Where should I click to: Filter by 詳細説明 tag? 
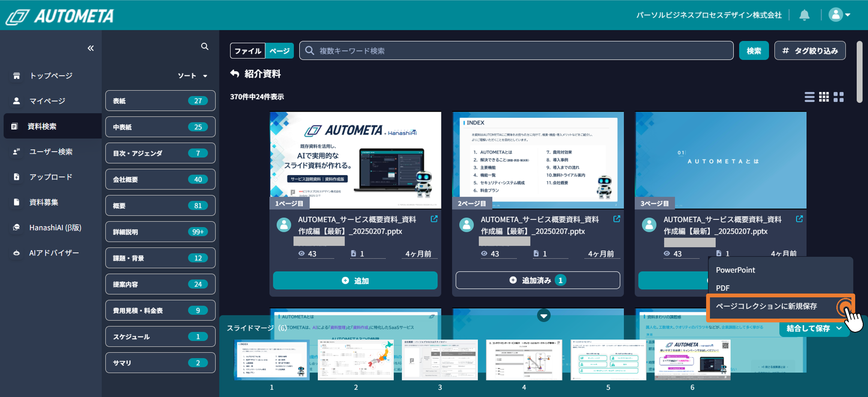point(161,232)
